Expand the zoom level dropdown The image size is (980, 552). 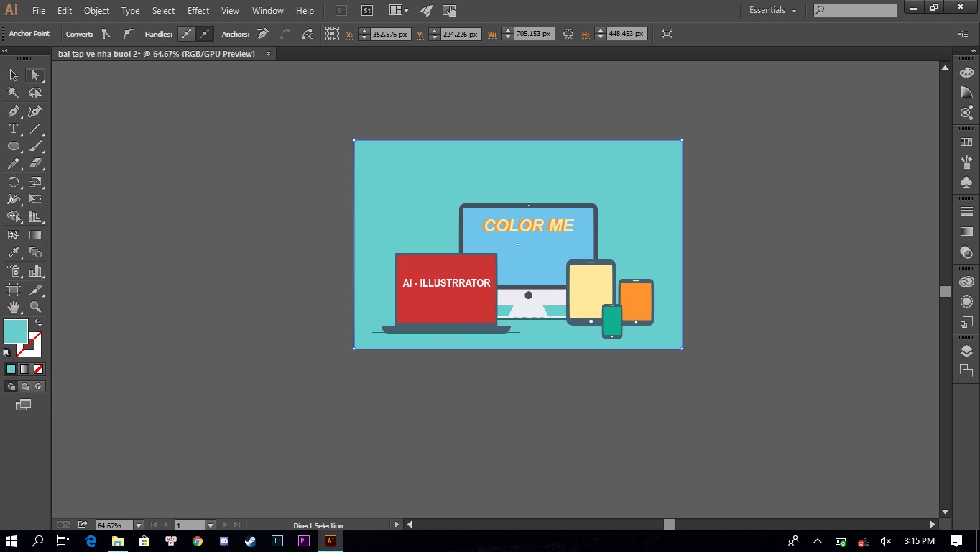pyautogui.click(x=139, y=525)
